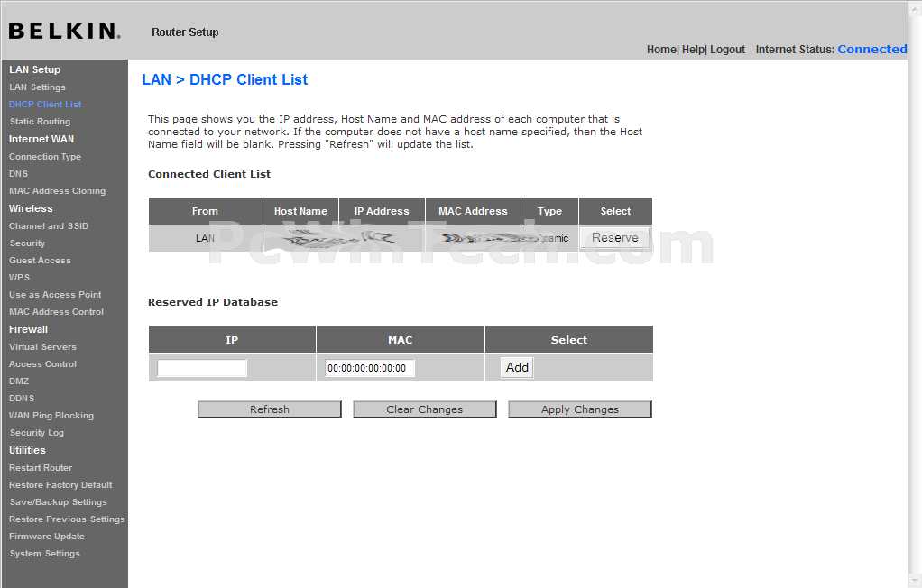
Task: Click the Internet WAN heading
Action: (41, 139)
